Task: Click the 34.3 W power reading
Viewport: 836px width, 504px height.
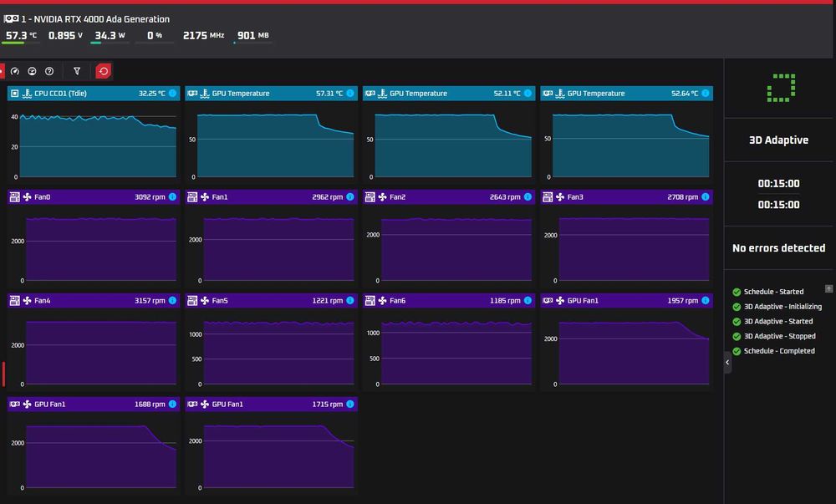Action: click(x=110, y=36)
